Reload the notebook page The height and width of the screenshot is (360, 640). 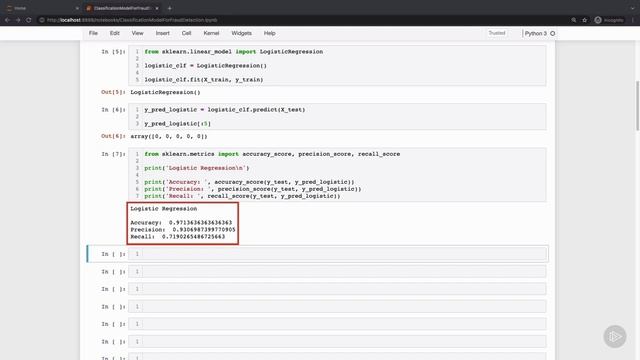tap(29, 20)
